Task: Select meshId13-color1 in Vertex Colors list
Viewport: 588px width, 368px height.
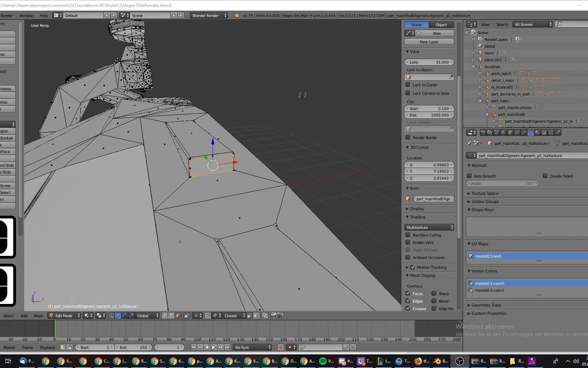Action: click(490, 290)
